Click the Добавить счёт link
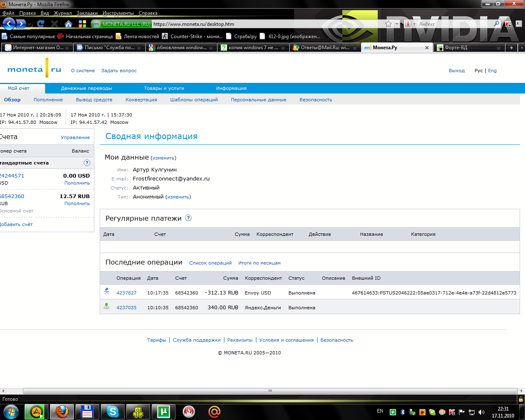 point(16,224)
